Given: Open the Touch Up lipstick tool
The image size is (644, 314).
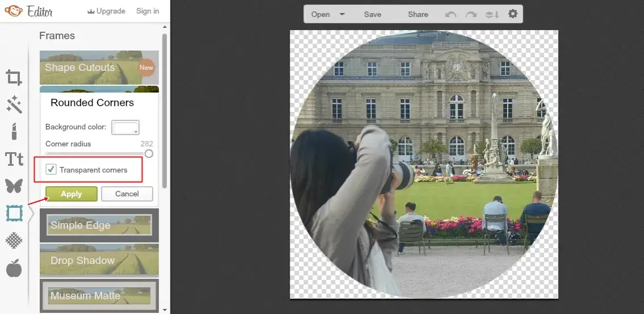Looking at the screenshot, I should pyautogui.click(x=14, y=132).
